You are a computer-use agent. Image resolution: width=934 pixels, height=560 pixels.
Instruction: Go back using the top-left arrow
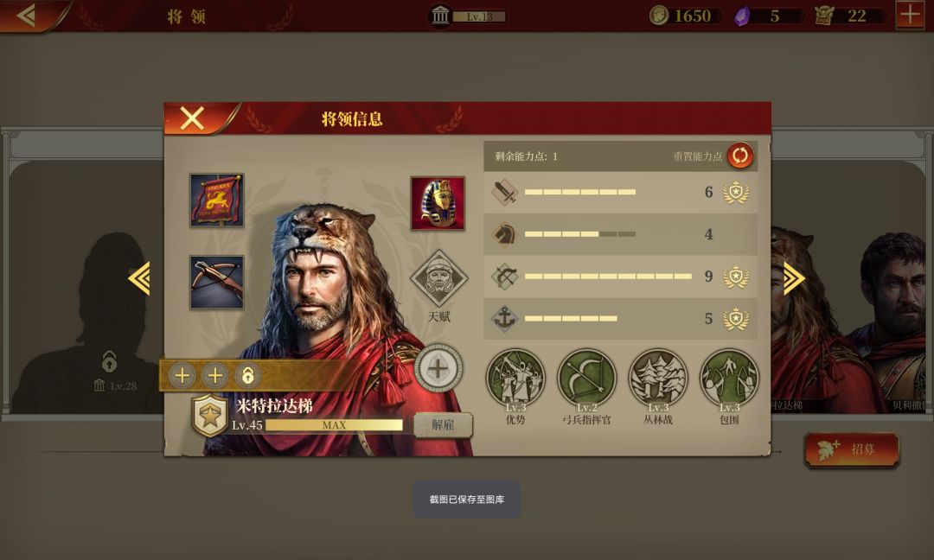point(27,15)
